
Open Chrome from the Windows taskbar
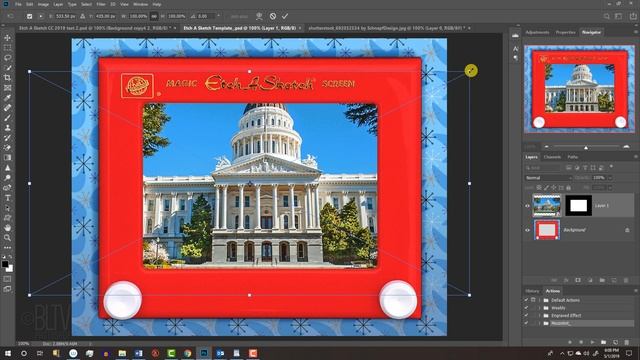pos(187,353)
